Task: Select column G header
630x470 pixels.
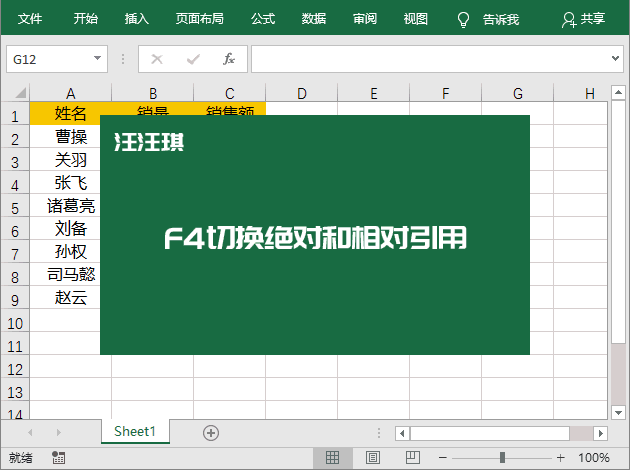Action: pyautogui.click(x=518, y=93)
